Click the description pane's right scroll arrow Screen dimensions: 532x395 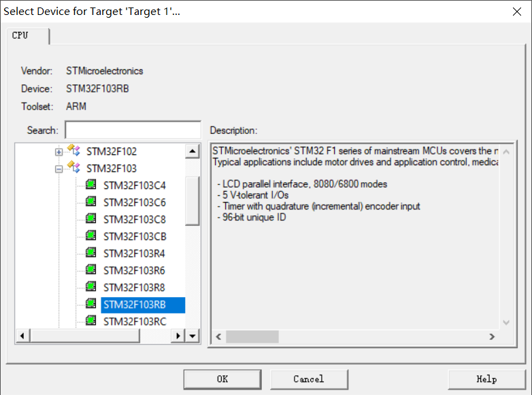[x=492, y=337]
